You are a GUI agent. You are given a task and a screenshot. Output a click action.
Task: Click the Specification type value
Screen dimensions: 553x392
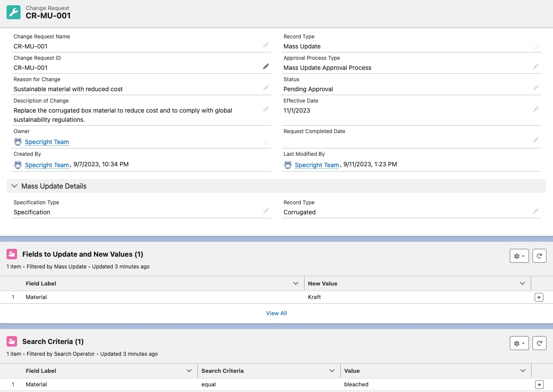32,212
